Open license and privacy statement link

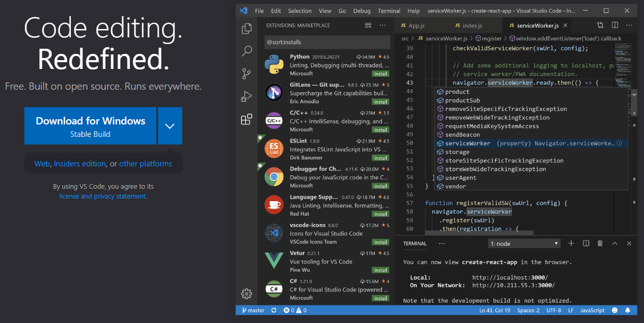(103, 196)
